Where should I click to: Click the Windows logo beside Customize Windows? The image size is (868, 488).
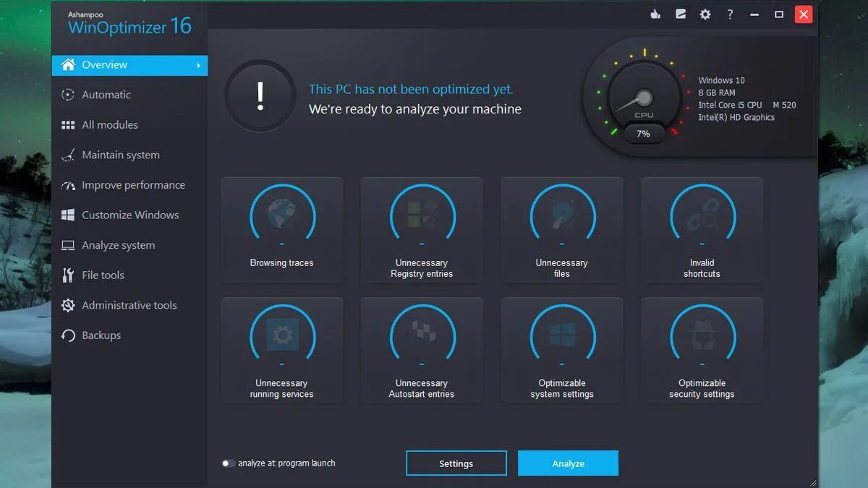click(68, 215)
